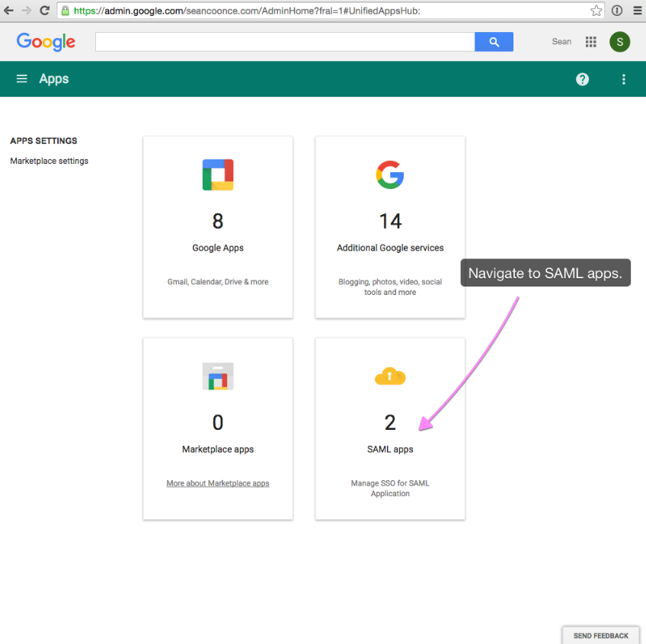Open the Additional Google services label

click(390, 248)
